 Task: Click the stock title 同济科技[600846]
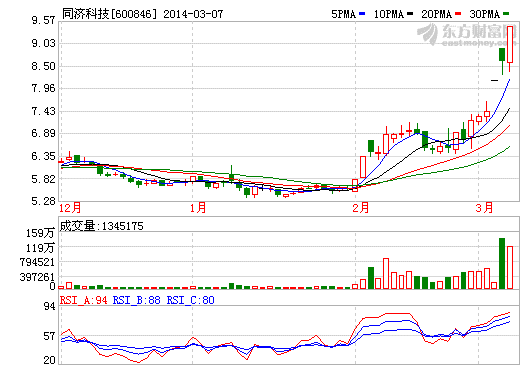pyautogui.click(x=109, y=14)
